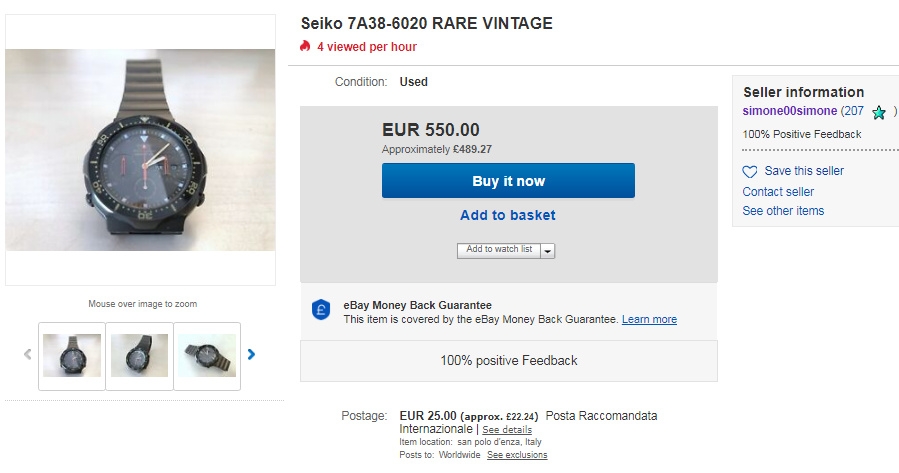The height and width of the screenshot is (473, 899).
Task: Click Add to basket link
Action: [x=508, y=215]
